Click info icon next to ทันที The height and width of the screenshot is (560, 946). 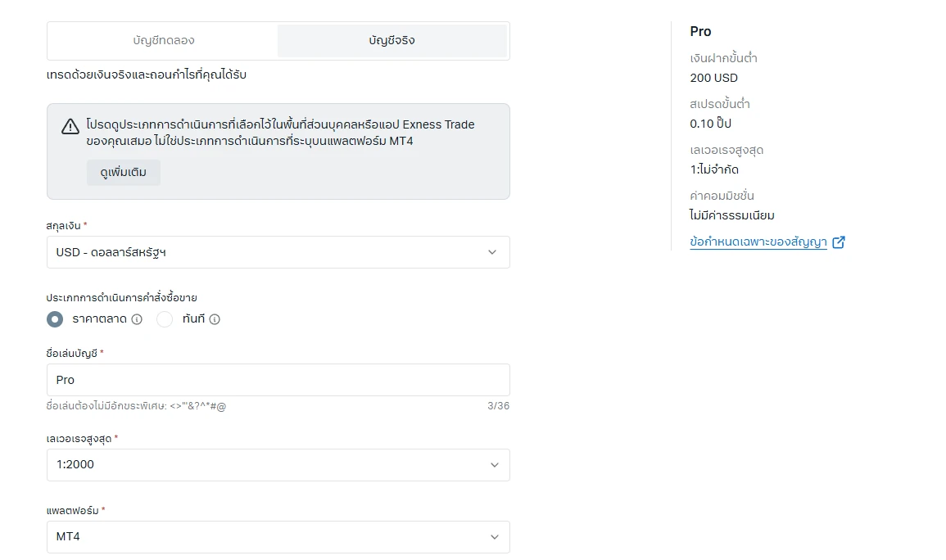pos(215,319)
